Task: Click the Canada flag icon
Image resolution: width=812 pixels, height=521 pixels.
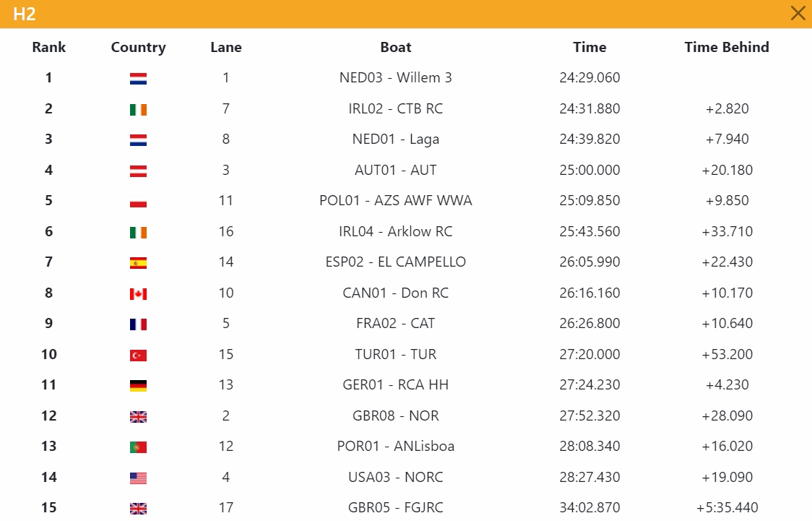Action: pyautogui.click(x=138, y=294)
